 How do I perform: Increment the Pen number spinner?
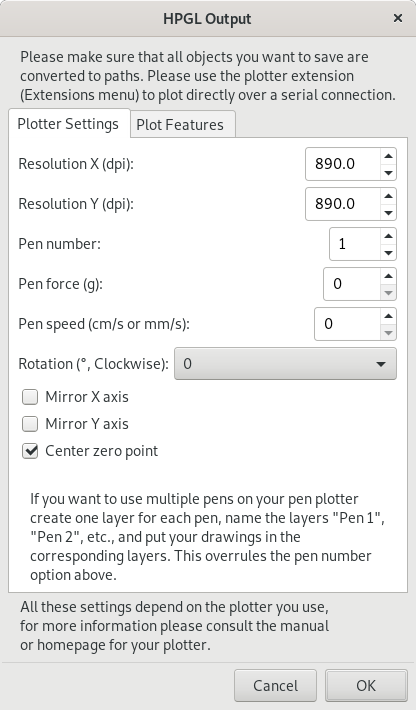pyautogui.click(x=388, y=236)
